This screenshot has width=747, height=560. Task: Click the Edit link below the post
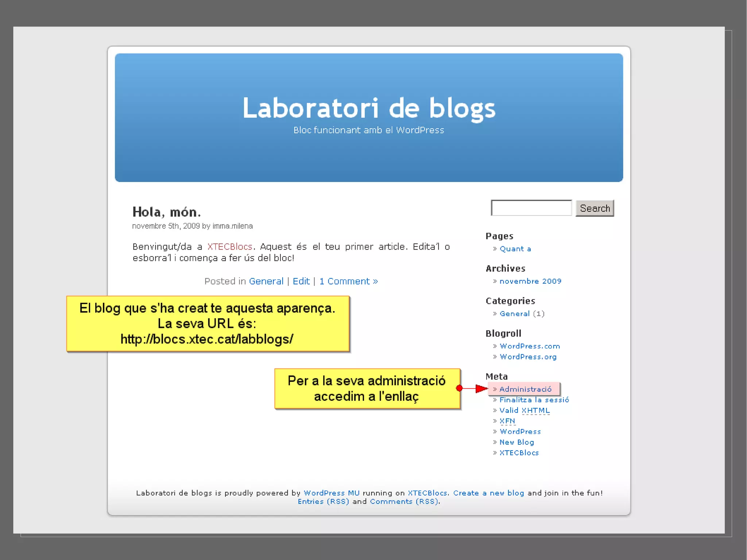(301, 281)
